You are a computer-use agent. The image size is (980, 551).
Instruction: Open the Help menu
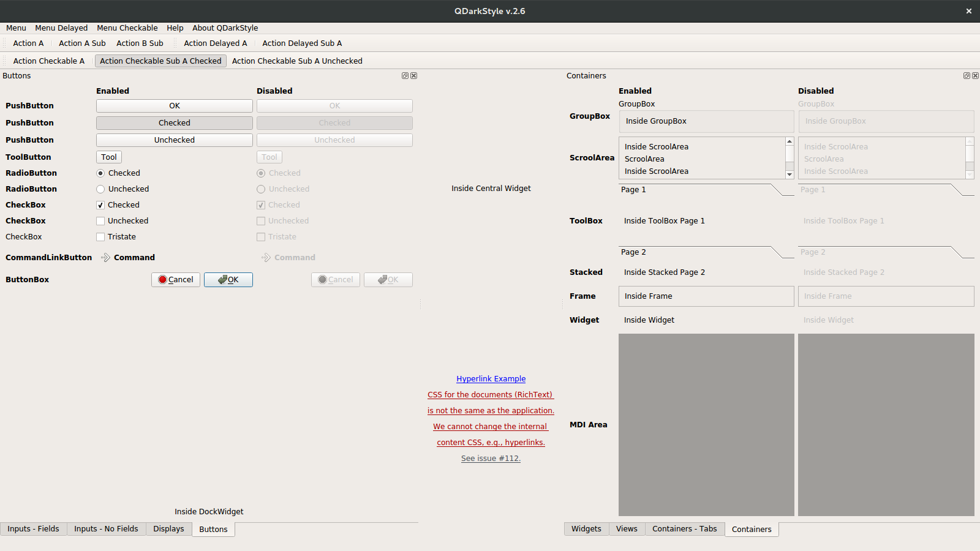pyautogui.click(x=175, y=28)
